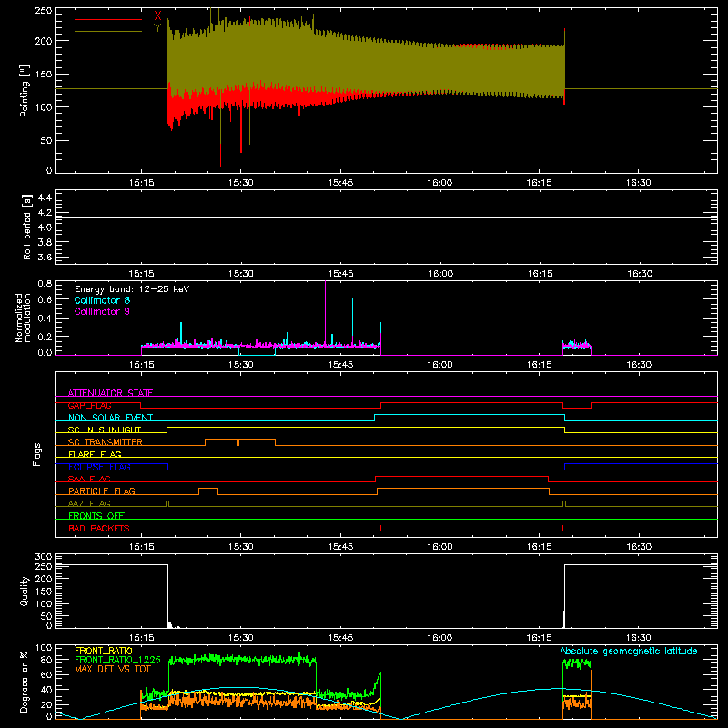The width and height of the screenshot is (728, 728).
Task: Click the olive Y legend line
Action: [108, 31]
